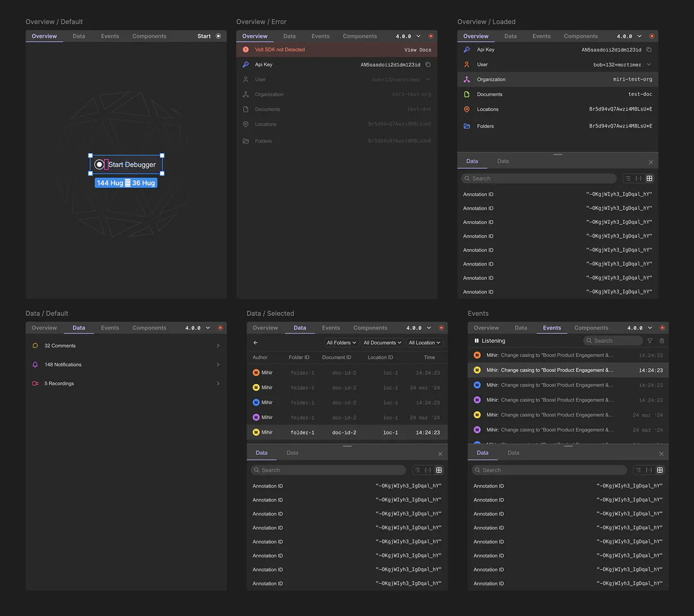This screenshot has width=694, height=616.
Task: Open the Components tab in the Events frame
Action: (x=591, y=328)
